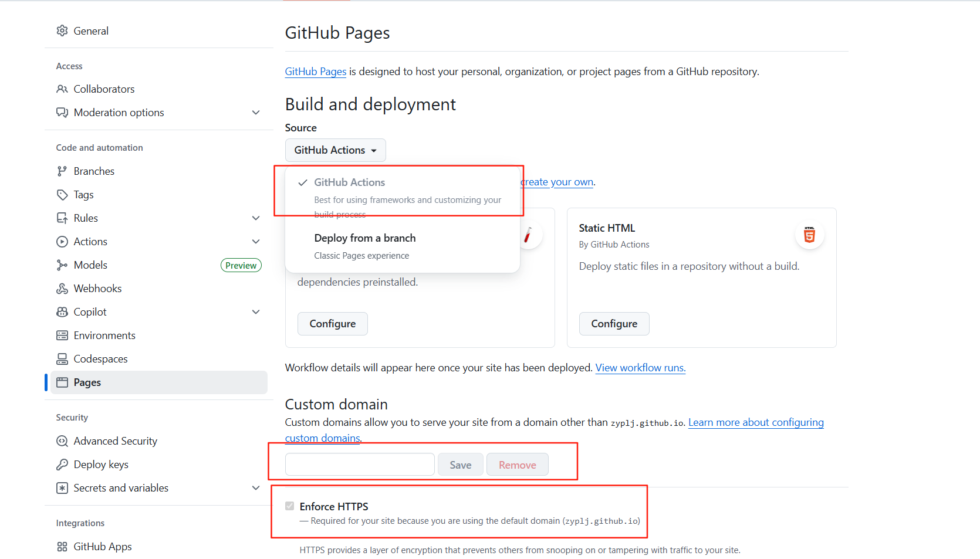The image size is (980, 559).
Task: Open the GitHub Actions source dropdown
Action: point(335,150)
